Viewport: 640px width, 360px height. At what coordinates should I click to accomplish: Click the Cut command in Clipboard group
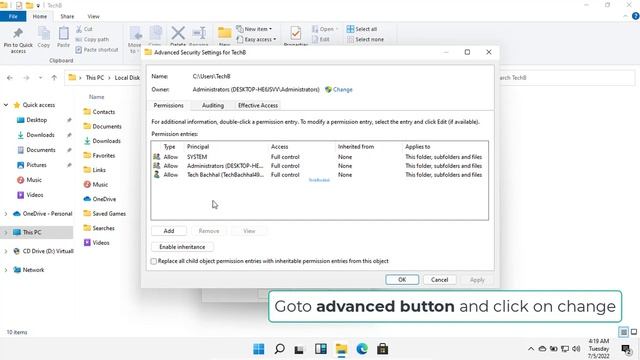pyautogui.click(x=84, y=29)
